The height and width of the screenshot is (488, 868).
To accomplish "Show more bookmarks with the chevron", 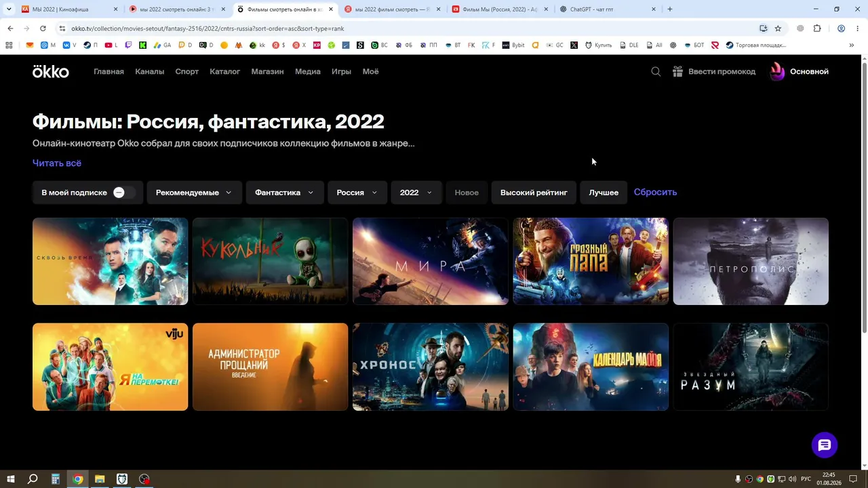I will click(852, 45).
